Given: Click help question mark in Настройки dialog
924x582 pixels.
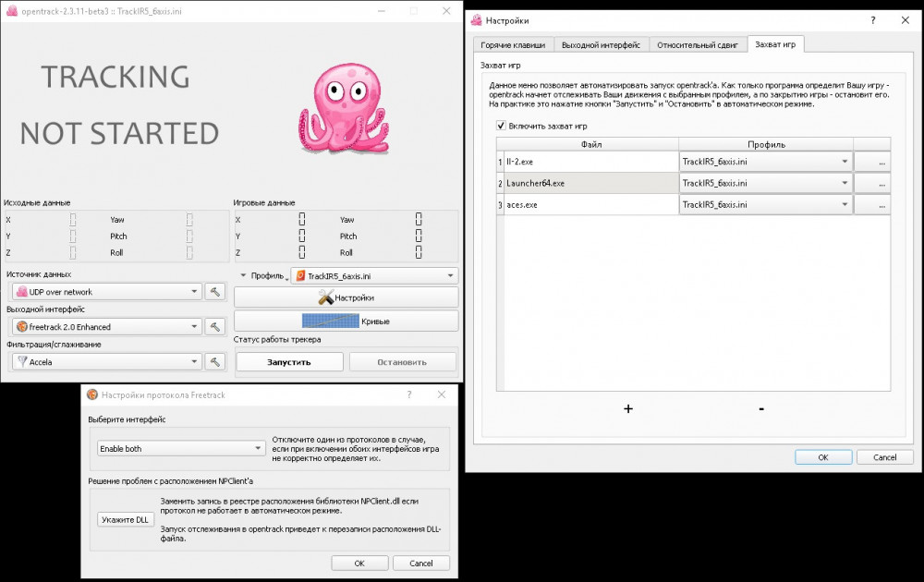Looking at the screenshot, I should coord(873,20).
